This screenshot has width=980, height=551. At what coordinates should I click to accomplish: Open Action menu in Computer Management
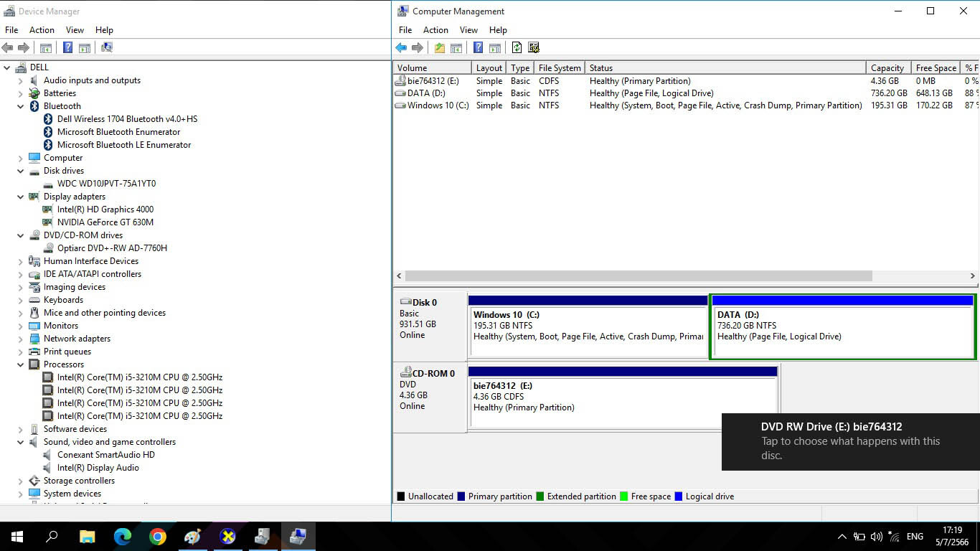pos(435,30)
